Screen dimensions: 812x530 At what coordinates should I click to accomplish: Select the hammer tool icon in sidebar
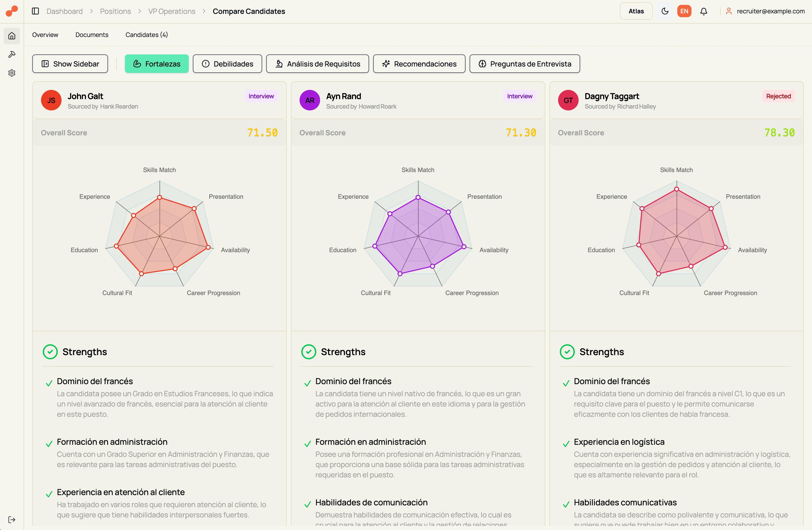pos(12,54)
